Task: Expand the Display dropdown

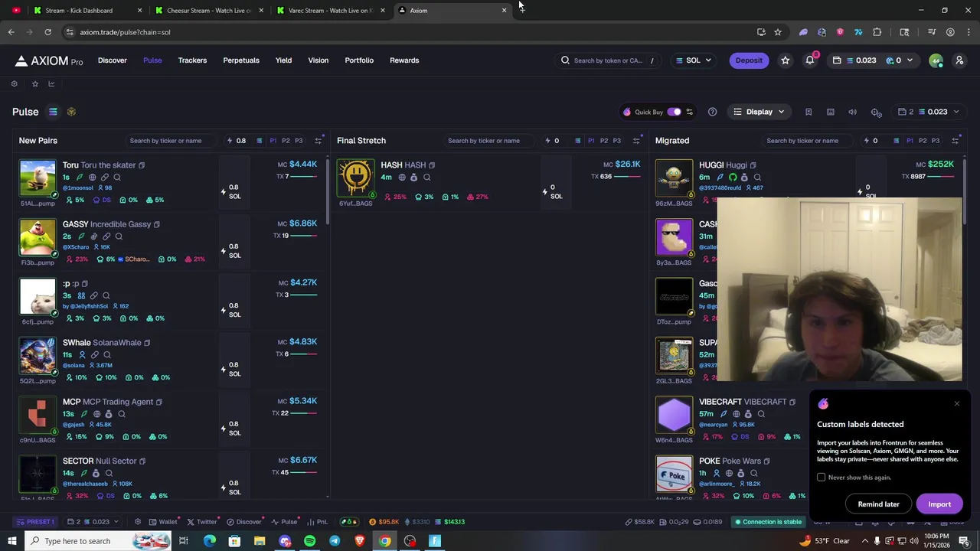Action: (x=759, y=112)
